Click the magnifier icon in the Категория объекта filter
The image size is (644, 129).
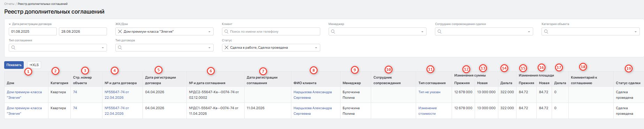click(546, 32)
